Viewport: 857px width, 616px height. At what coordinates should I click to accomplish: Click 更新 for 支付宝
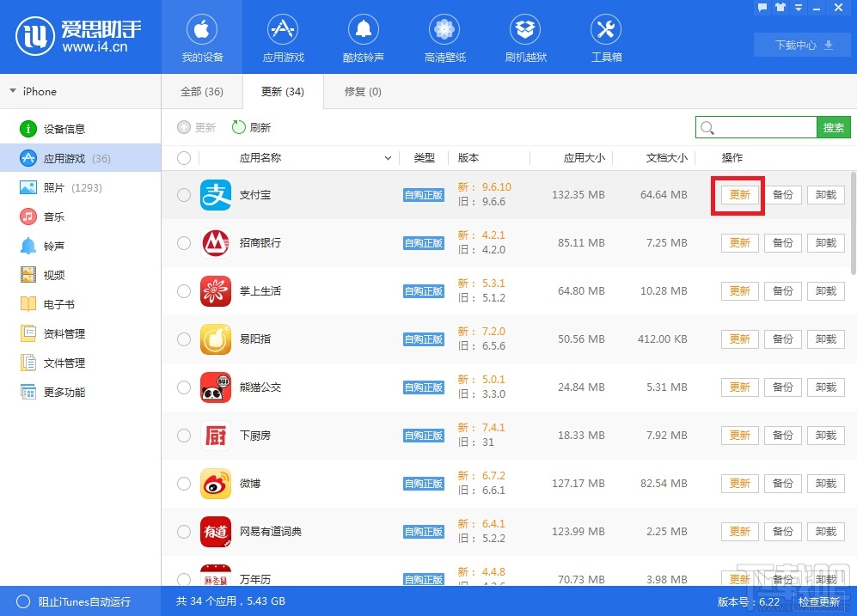739,195
